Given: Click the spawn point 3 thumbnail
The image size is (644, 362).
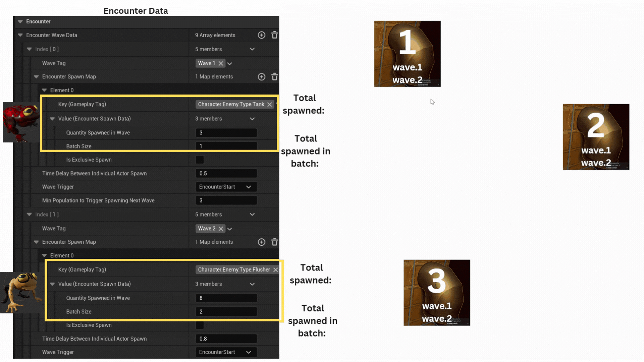Looking at the screenshot, I should [x=436, y=292].
